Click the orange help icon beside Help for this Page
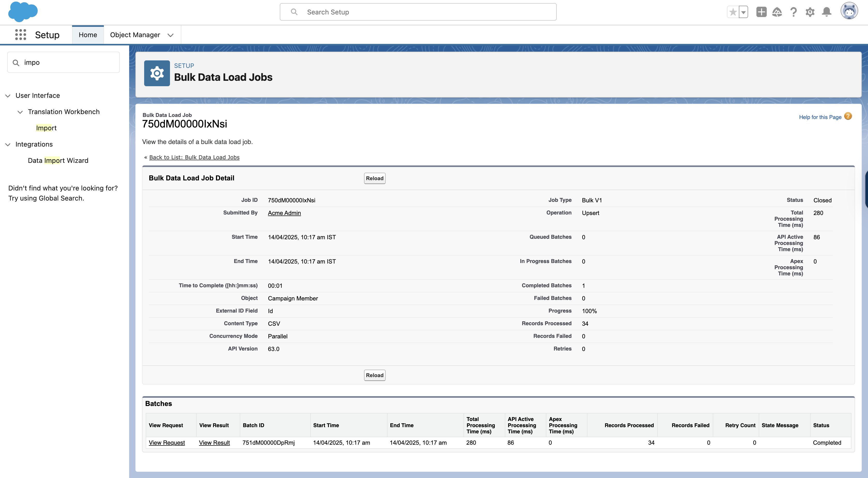This screenshot has height=478, width=868. tap(848, 116)
